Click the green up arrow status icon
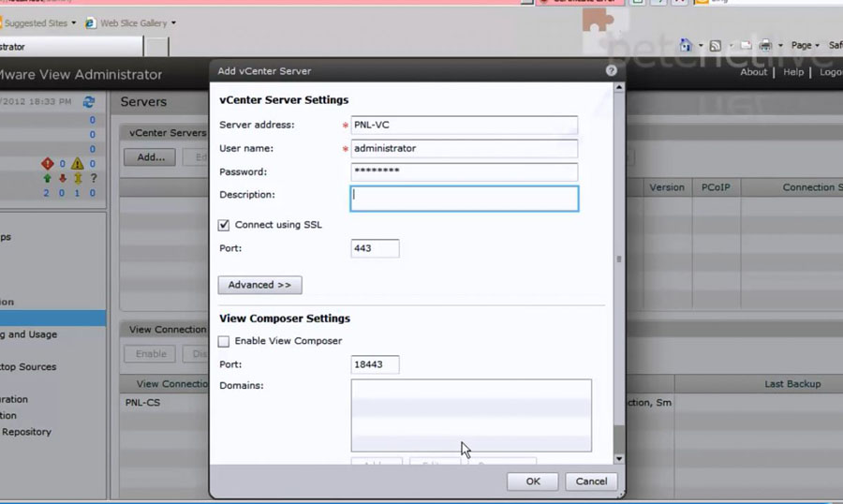The width and height of the screenshot is (843, 504). (x=48, y=178)
